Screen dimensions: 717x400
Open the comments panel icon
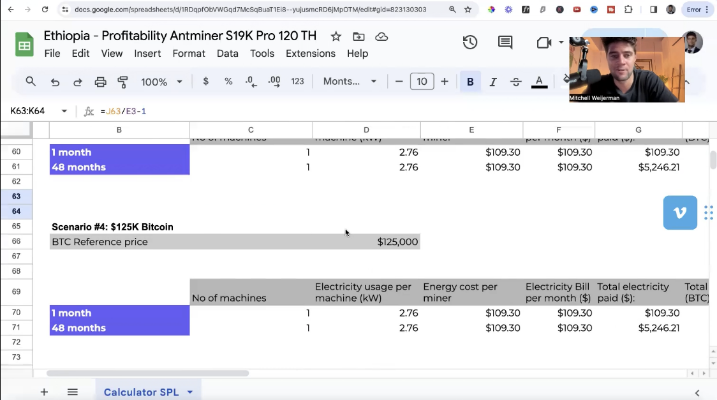pos(505,43)
